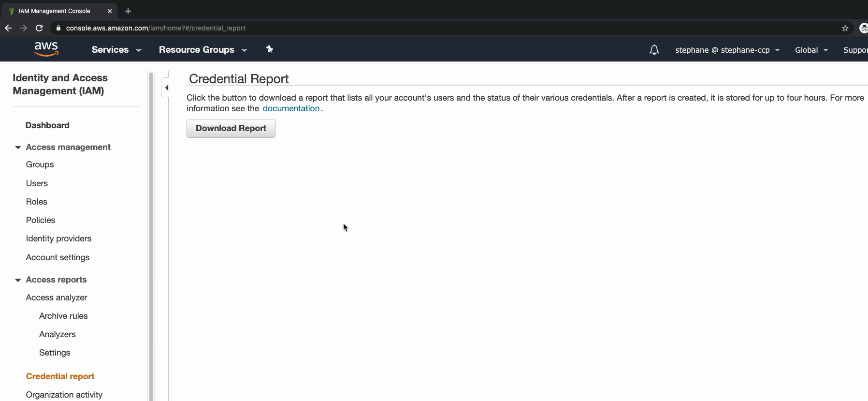
Task: Click the pin shortcut icon in navbar
Action: (270, 49)
